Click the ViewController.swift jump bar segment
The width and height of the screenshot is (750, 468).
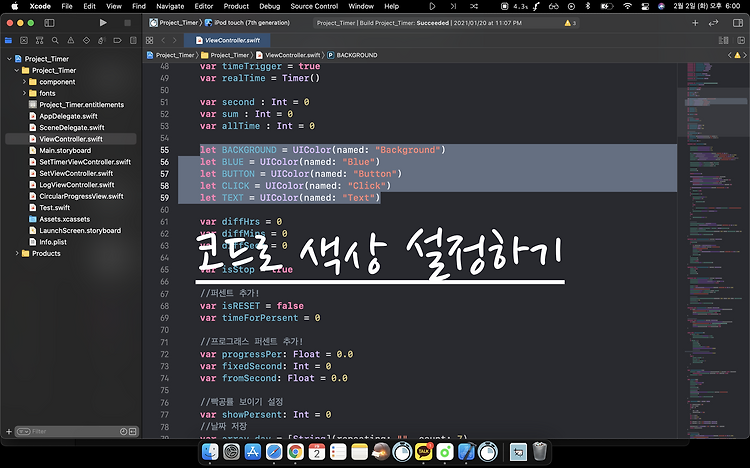tap(288, 55)
